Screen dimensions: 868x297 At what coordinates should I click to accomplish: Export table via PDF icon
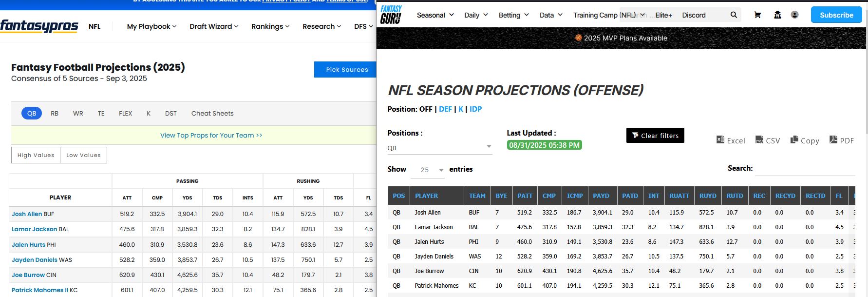(842, 140)
